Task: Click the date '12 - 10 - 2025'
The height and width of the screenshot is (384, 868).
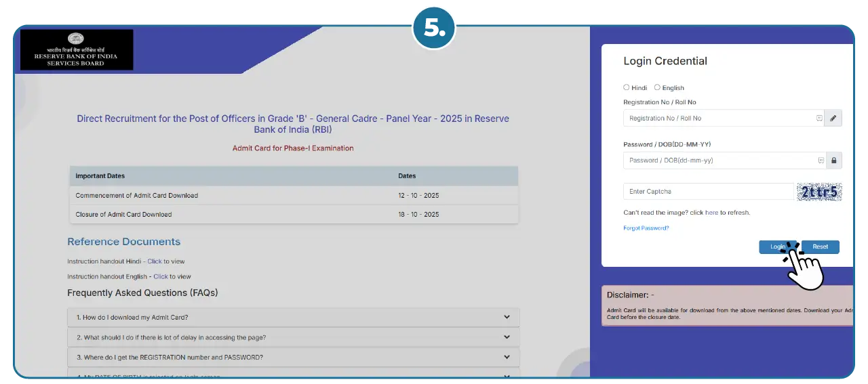Action: point(418,196)
